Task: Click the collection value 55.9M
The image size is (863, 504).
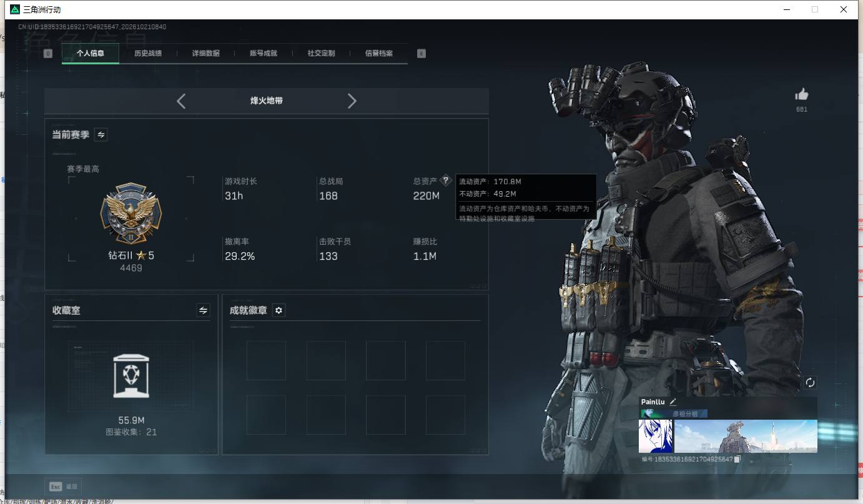Action: [x=131, y=420]
